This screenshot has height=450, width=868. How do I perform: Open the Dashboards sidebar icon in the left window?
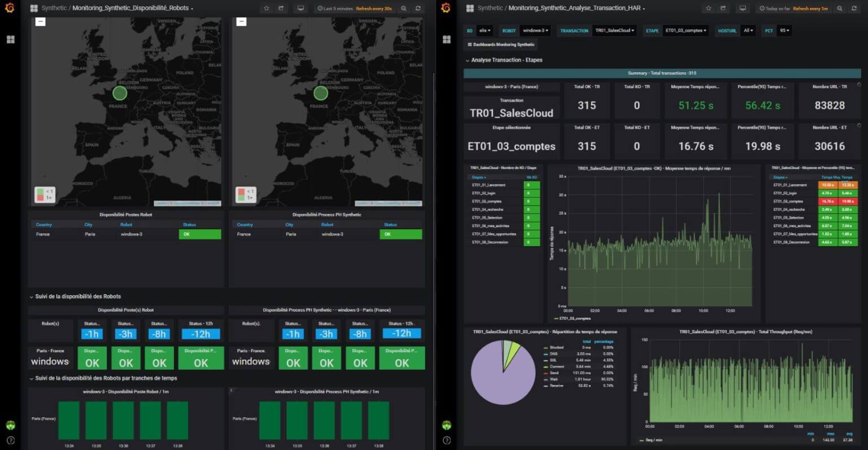coord(10,40)
